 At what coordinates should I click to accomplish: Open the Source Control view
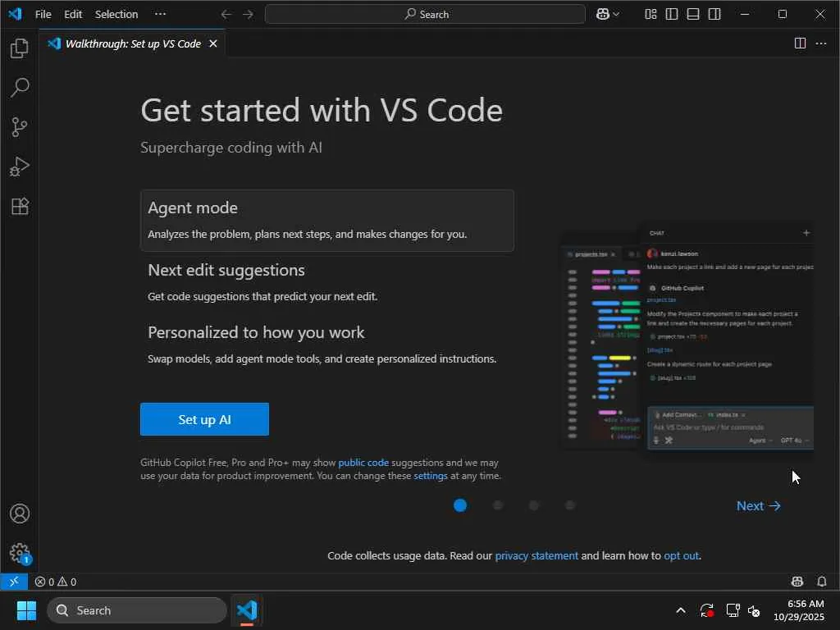20,127
